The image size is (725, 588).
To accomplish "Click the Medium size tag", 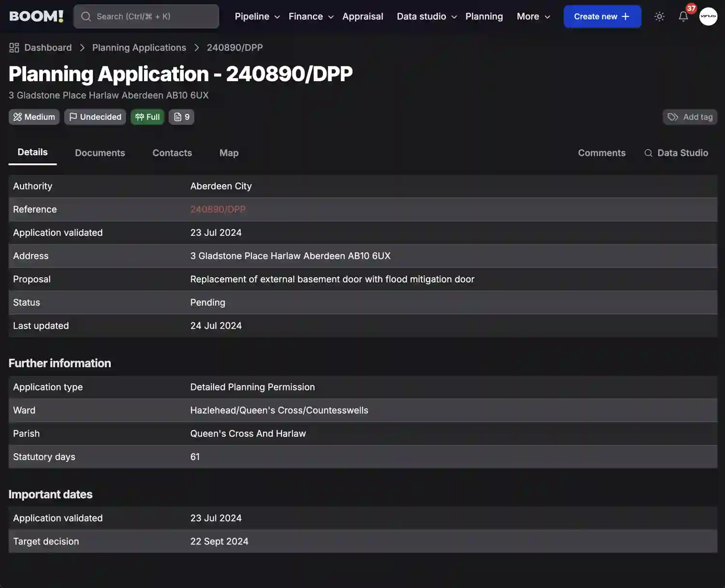I will (x=34, y=117).
